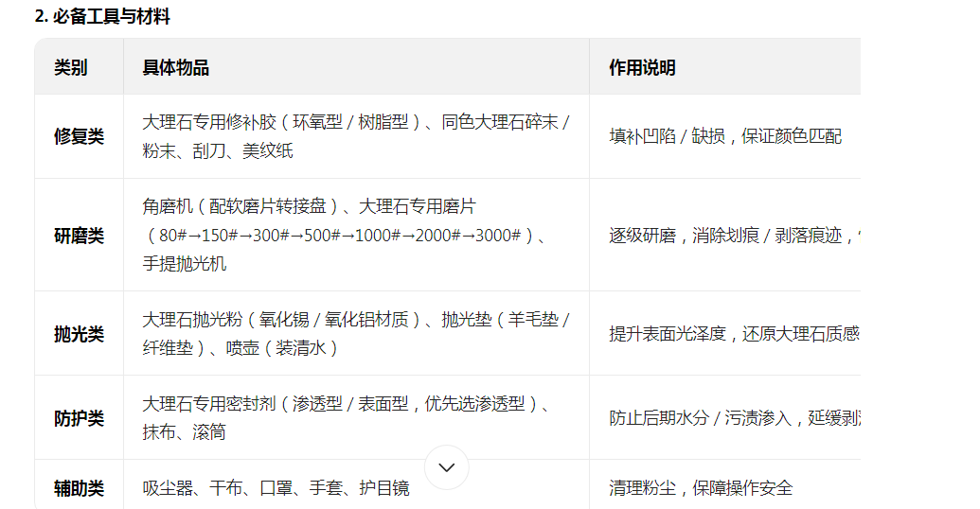The height and width of the screenshot is (509, 980).
Task: Click the 大理石抛光粉 items cell
Action: [x=355, y=334]
